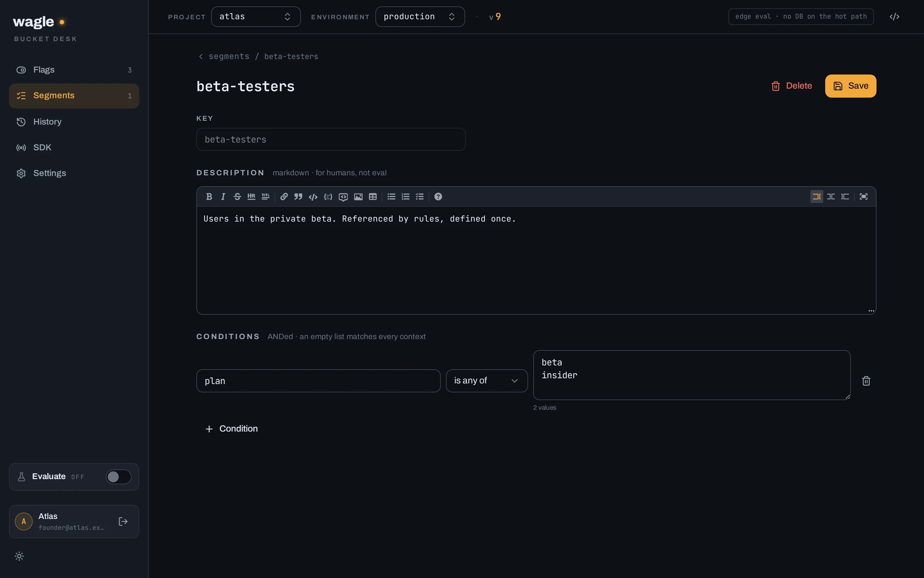Insert a blockquote with quote icon
Viewport: 924px width, 578px height.
(x=298, y=197)
